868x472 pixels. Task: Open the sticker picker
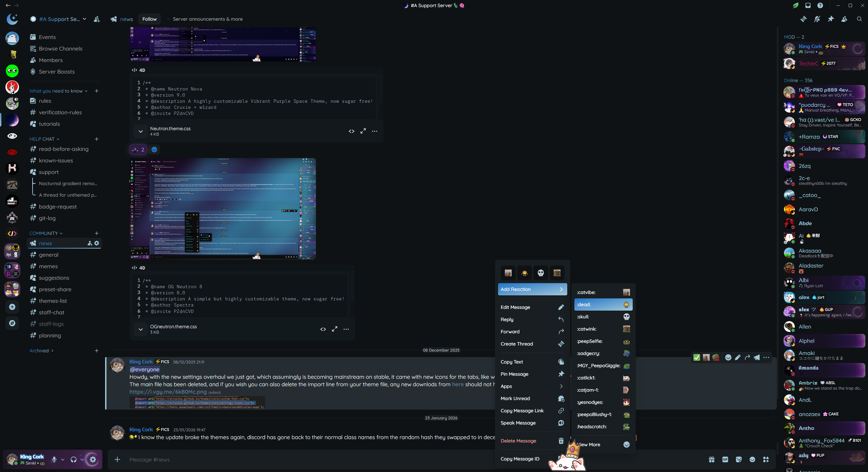click(x=738, y=459)
